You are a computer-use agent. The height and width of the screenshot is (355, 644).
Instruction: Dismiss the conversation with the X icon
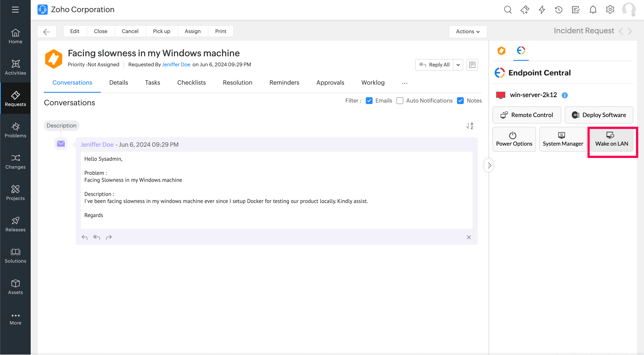tap(469, 237)
